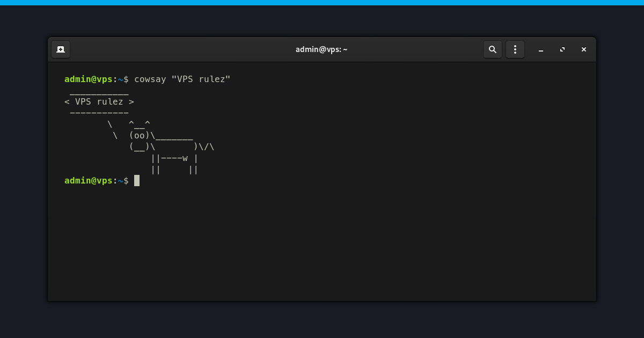
Task: Click the blue tilde in the prompt
Action: (120, 79)
